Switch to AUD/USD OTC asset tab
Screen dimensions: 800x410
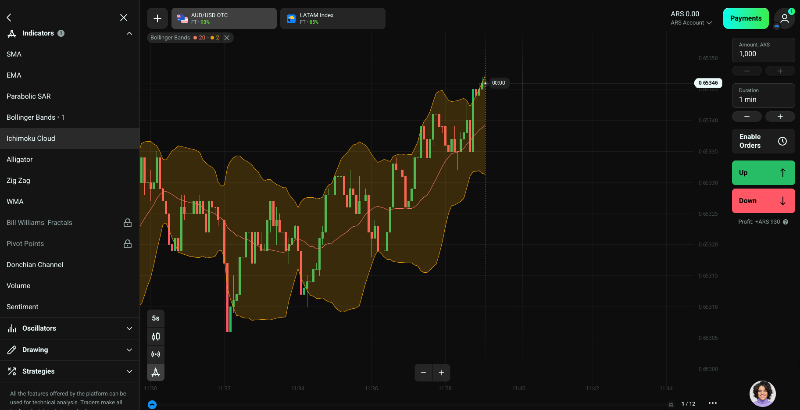click(224, 18)
